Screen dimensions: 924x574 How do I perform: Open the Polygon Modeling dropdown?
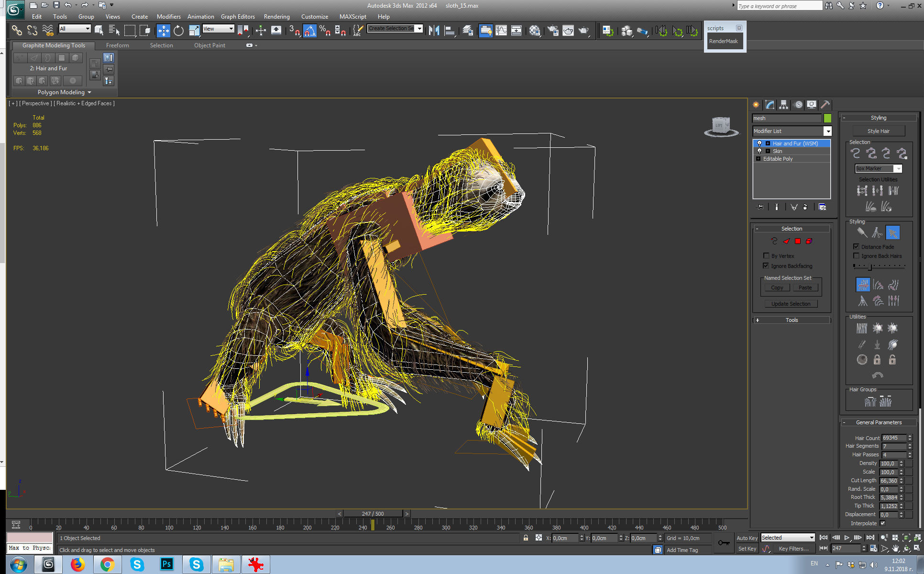[64, 92]
